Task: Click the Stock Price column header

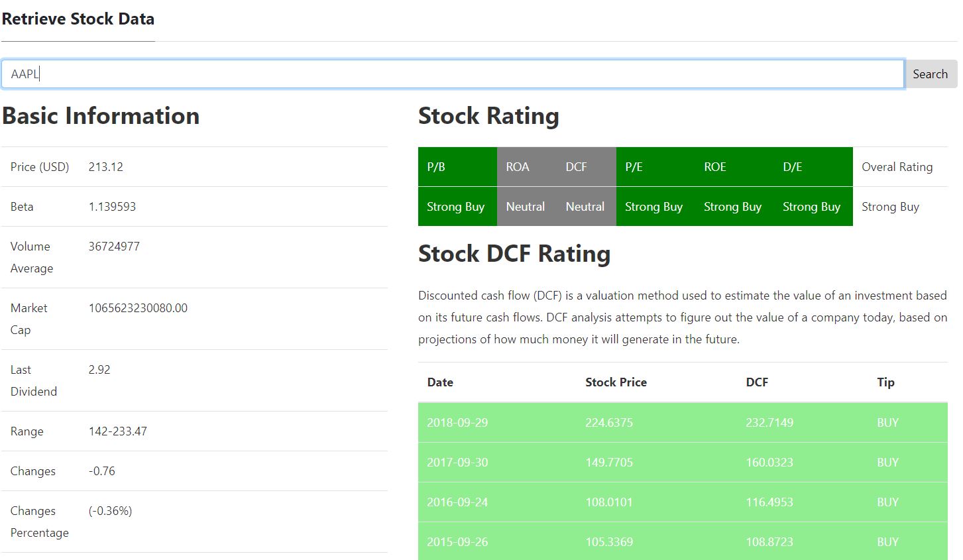Action: click(x=616, y=382)
